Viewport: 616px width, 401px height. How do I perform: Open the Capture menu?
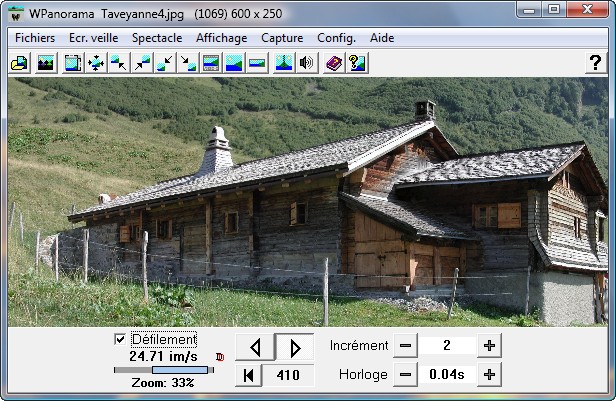pyautogui.click(x=282, y=38)
